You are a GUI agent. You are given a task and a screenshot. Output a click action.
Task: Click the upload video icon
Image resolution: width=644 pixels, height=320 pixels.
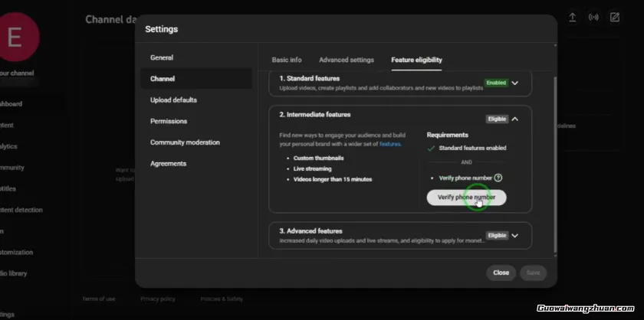[x=572, y=18]
